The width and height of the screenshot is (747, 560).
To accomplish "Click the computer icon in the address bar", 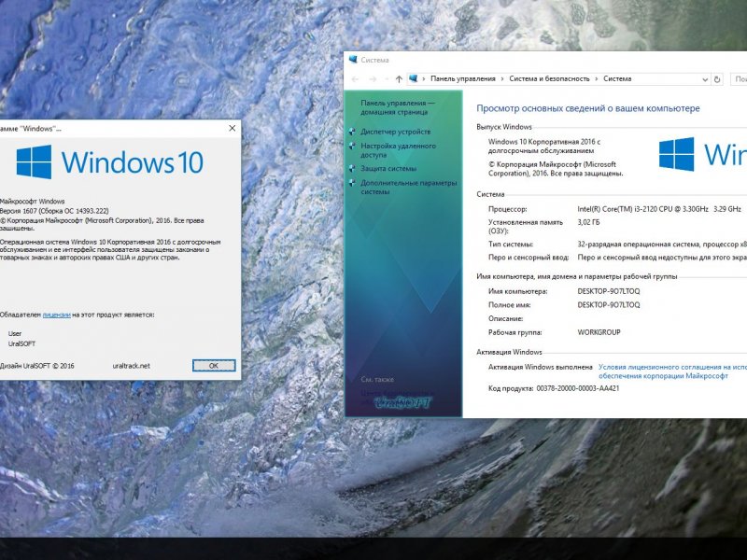I will pyautogui.click(x=414, y=78).
